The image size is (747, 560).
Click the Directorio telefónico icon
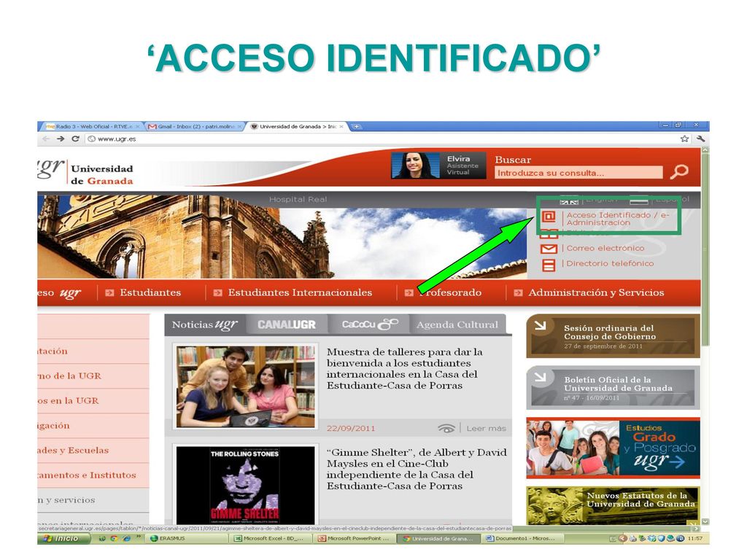tap(549, 265)
